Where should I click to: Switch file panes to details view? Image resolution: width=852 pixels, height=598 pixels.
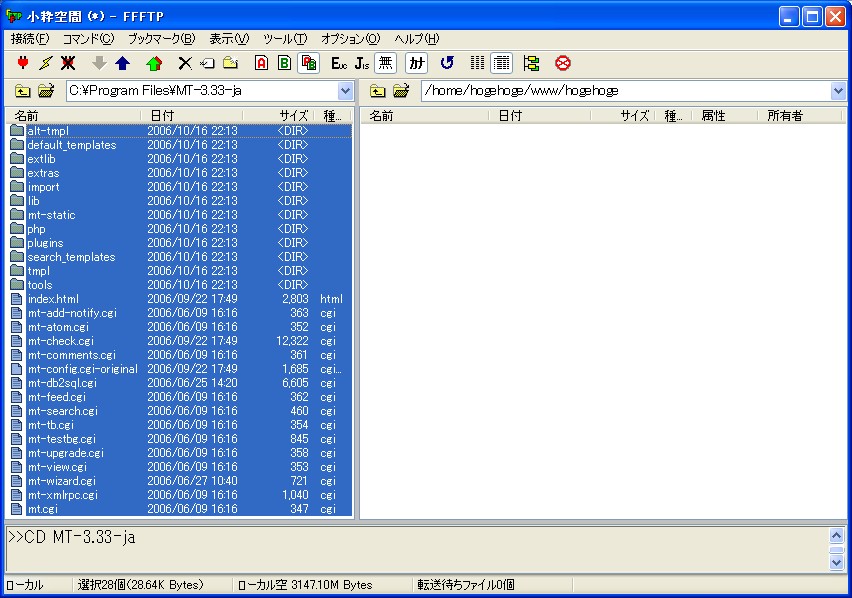click(x=501, y=63)
